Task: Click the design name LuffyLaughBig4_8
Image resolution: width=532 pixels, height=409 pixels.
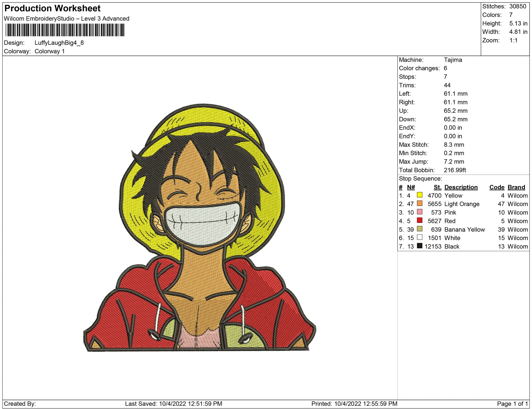Action: point(59,43)
